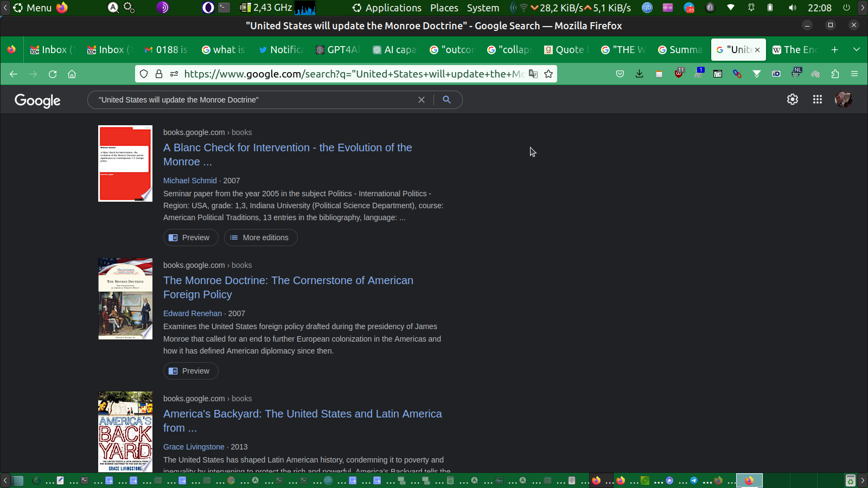Open the translate page icon in the address bar
Viewport: 868px width, 488px height.
pyautogui.click(x=533, y=74)
